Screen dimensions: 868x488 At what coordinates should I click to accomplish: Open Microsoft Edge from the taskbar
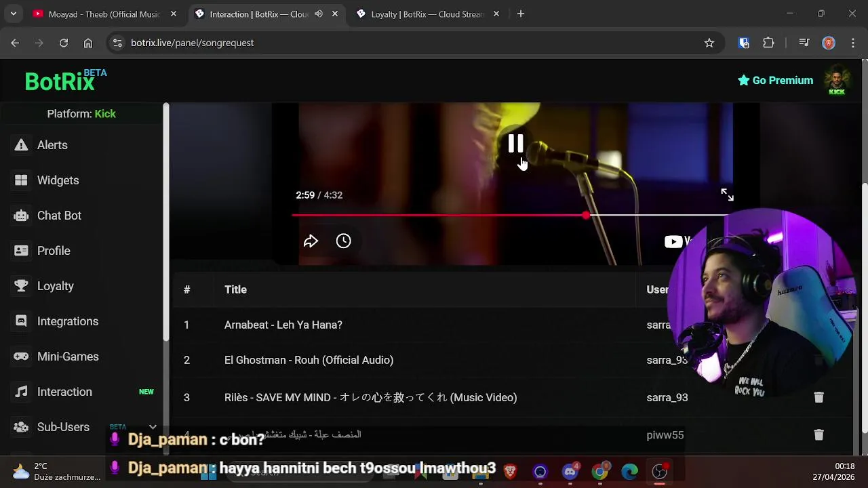point(630,471)
